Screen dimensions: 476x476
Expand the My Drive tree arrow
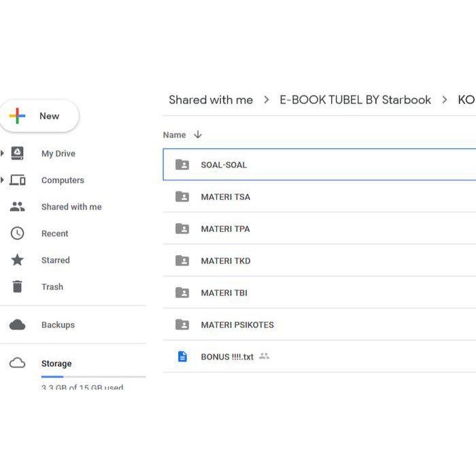[x=3, y=154]
